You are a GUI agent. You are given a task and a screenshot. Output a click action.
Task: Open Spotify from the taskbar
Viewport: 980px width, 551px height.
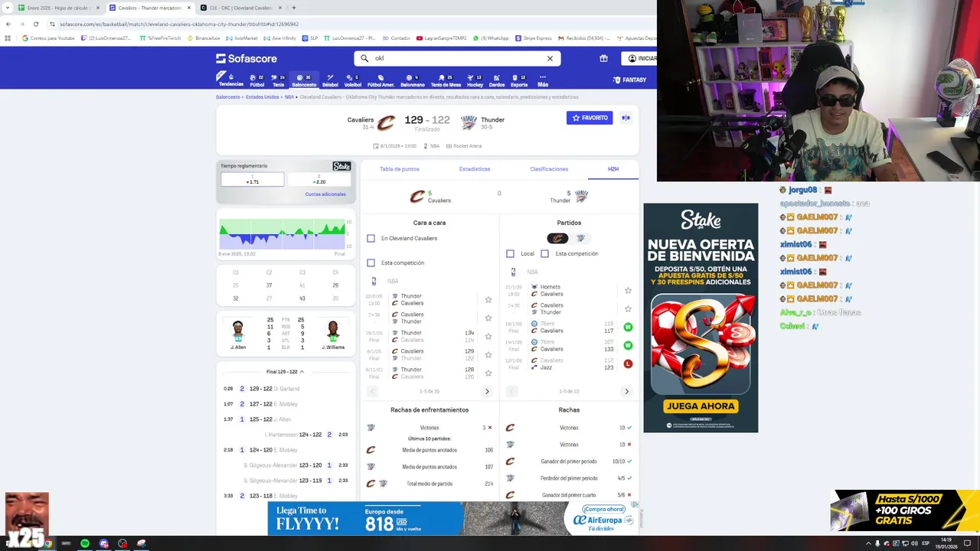pos(84,543)
